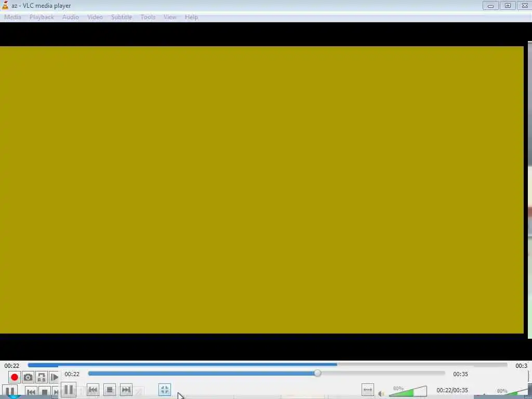This screenshot has width=532, height=399.
Task: Click the inner 00:22 elapsed time label
Action: 72,374
